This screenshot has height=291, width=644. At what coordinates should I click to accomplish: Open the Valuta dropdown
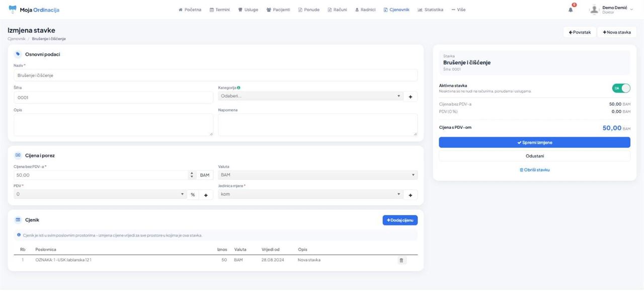coord(317,175)
